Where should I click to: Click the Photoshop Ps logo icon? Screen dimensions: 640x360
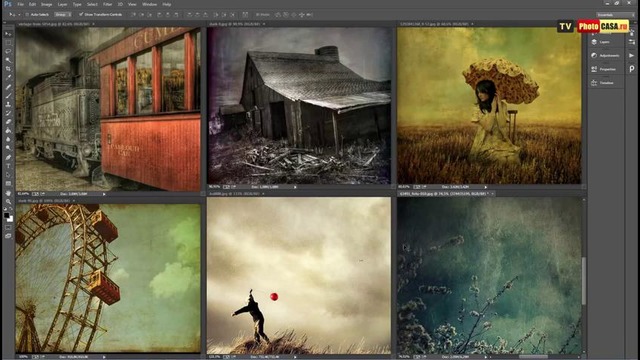pos(7,4)
